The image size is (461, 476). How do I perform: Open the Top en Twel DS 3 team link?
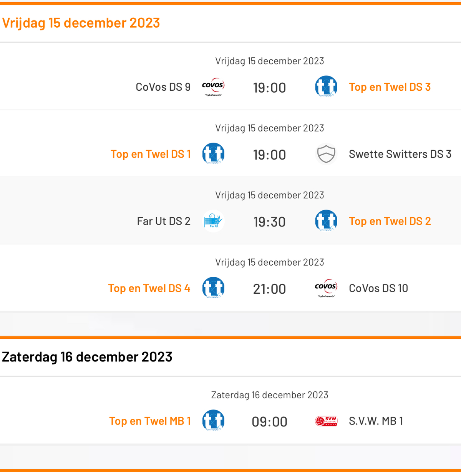click(x=390, y=87)
